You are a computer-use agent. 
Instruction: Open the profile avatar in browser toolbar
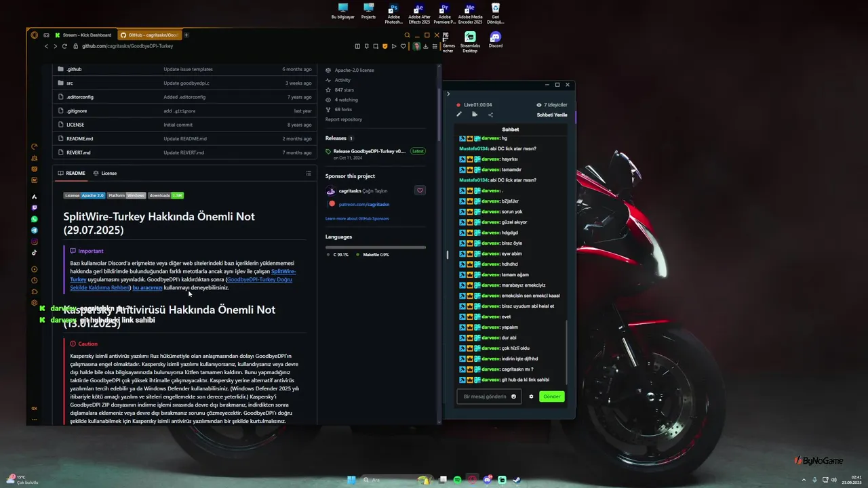coord(417,46)
